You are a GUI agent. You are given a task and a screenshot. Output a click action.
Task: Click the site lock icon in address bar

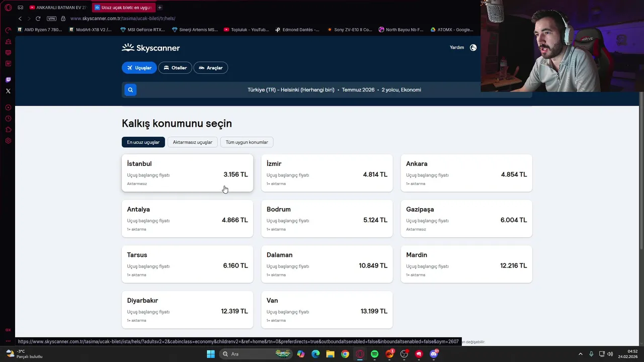pos(63,19)
